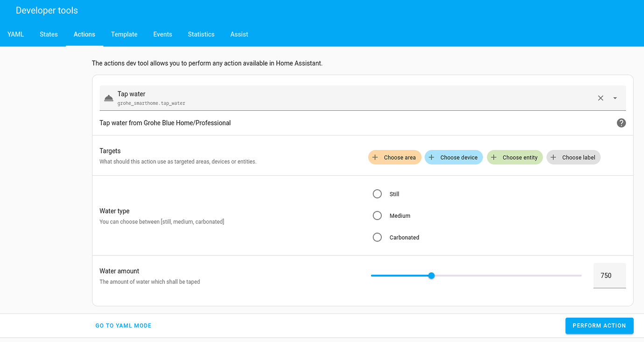Clear the selected action with the X icon
Screen dimensions: 644x342
tap(601, 98)
